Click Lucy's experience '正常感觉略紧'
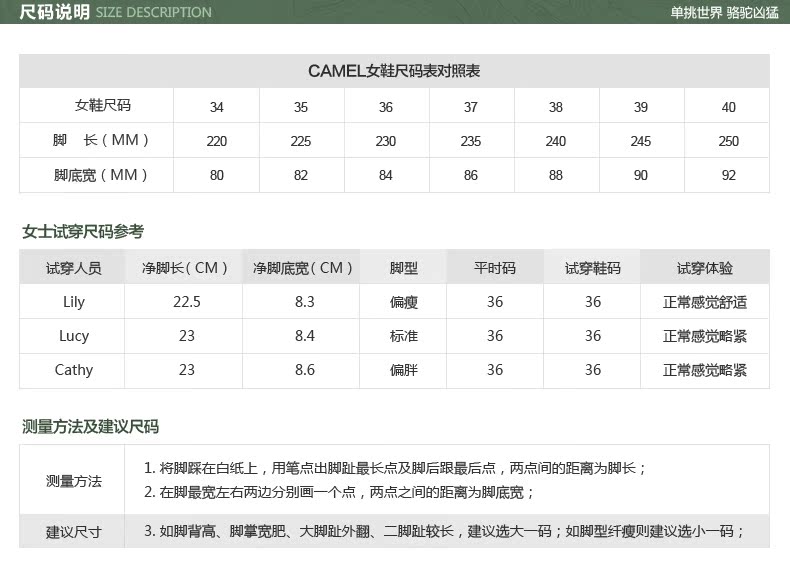790x578 pixels. pyautogui.click(x=704, y=336)
